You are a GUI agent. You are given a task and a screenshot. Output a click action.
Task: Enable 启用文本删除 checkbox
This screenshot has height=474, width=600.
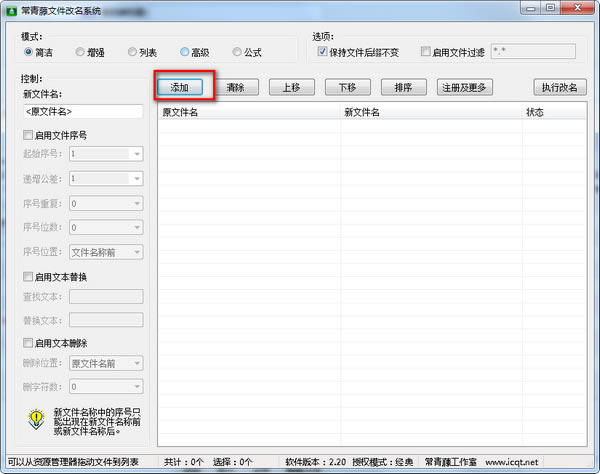[28, 342]
